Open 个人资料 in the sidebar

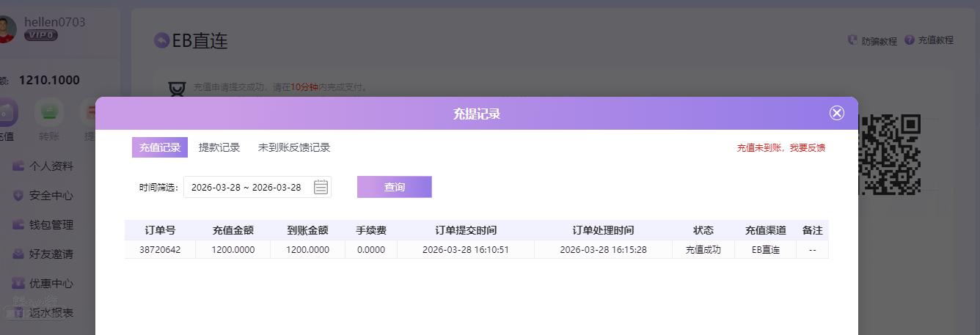click(51, 166)
